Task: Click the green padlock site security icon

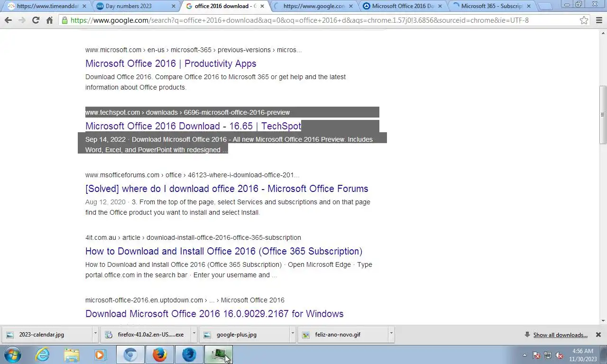Action: (x=64, y=20)
